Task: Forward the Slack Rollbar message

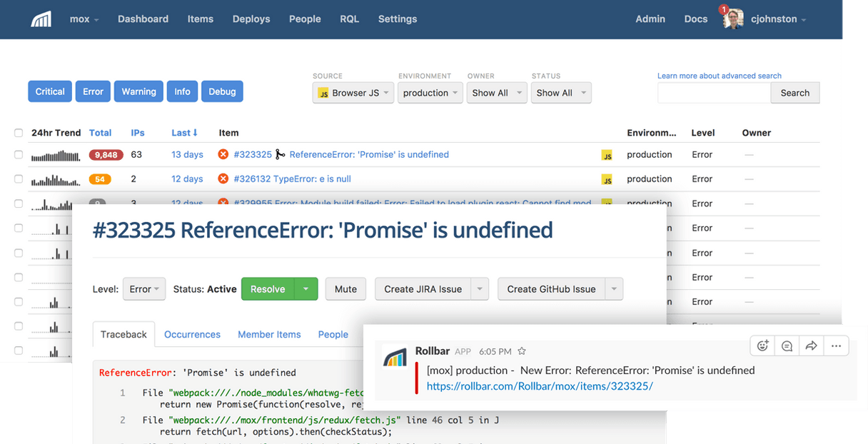Action: 811,345
